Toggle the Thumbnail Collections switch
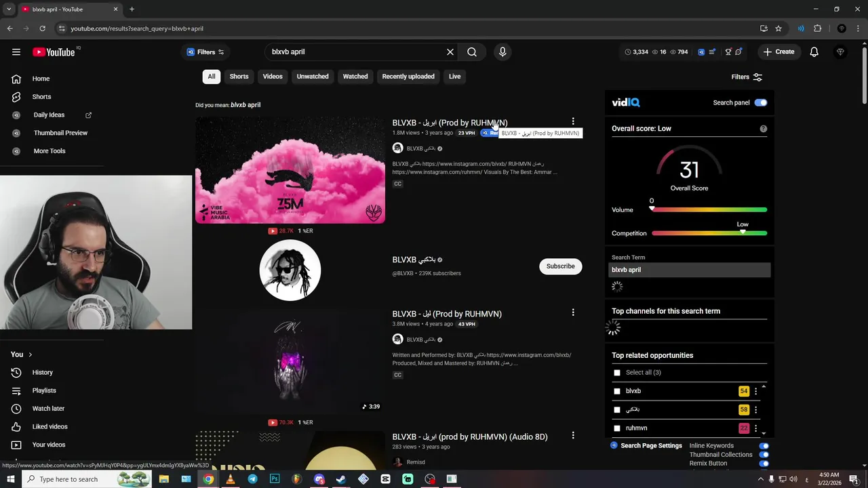 [764, 455]
